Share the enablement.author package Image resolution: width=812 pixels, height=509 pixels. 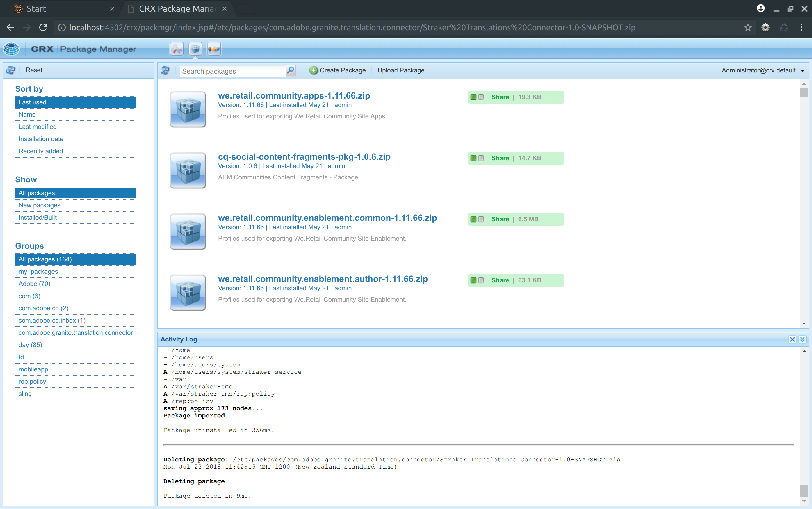point(500,280)
